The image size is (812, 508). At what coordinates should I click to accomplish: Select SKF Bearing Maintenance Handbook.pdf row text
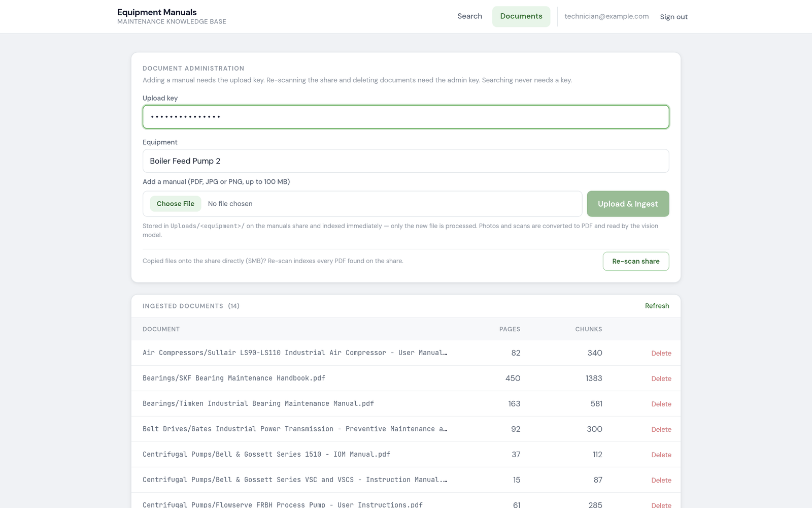tap(234, 378)
